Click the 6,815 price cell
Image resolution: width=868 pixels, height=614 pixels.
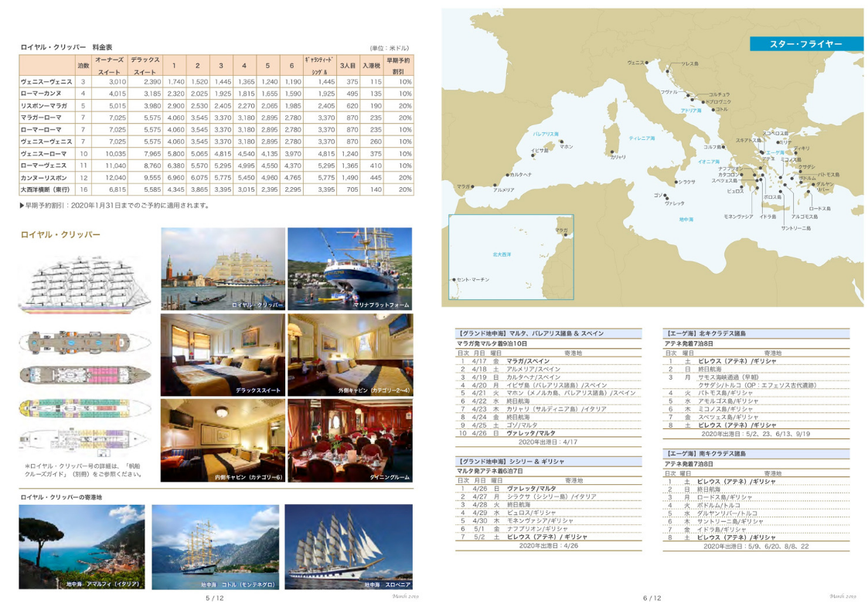point(117,189)
